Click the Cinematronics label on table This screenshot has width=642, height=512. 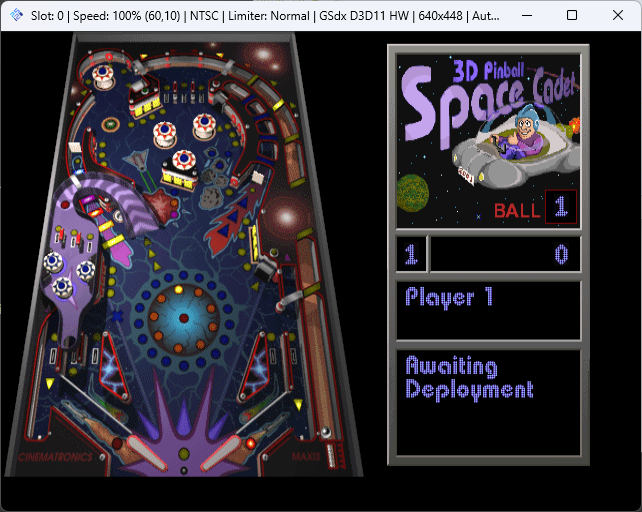click(56, 457)
